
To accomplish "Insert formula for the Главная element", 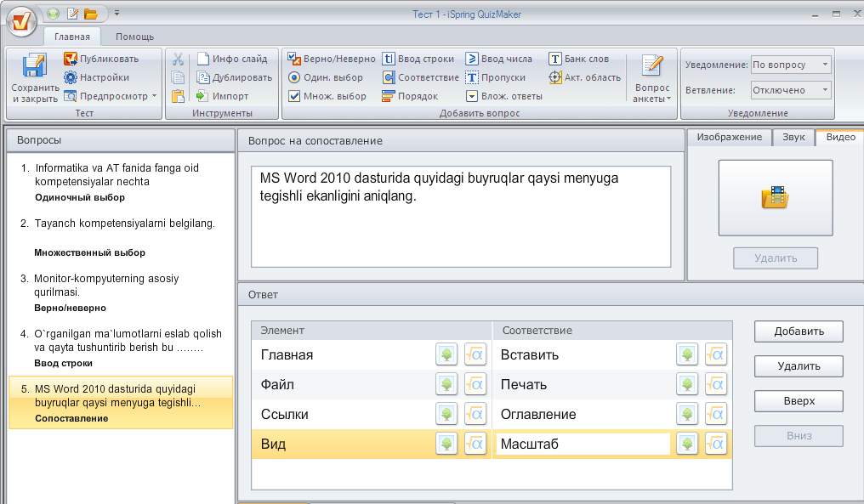I will (475, 354).
